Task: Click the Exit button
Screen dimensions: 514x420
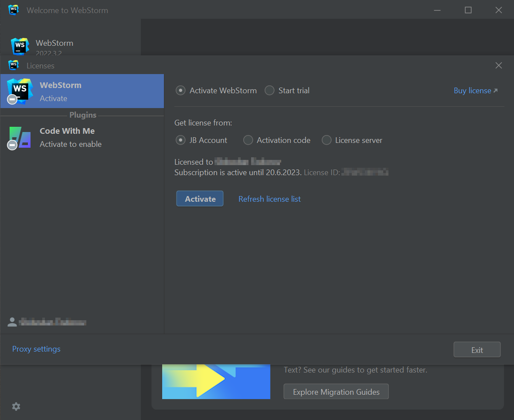Action: (477, 349)
